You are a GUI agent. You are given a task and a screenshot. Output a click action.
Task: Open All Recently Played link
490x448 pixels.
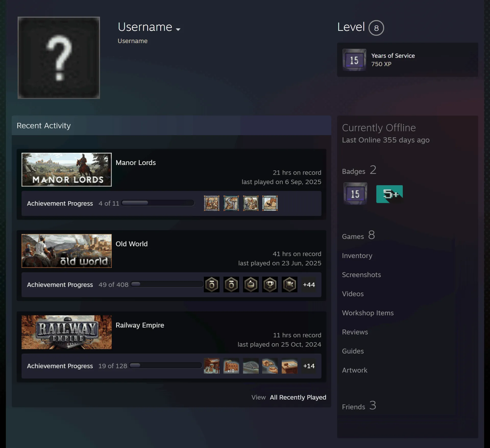pos(298,397)
